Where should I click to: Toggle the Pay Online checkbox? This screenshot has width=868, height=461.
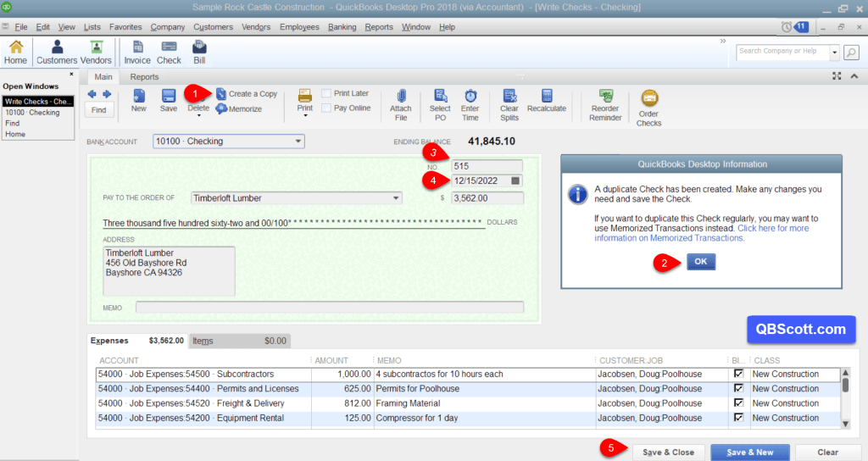[326, 108]
